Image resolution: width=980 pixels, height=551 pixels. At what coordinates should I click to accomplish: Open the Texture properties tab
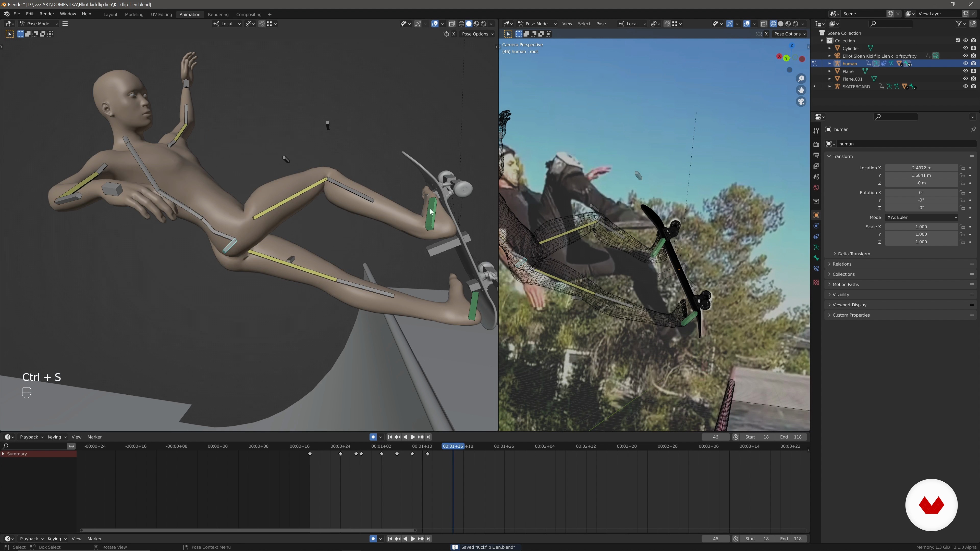[816, 282]
